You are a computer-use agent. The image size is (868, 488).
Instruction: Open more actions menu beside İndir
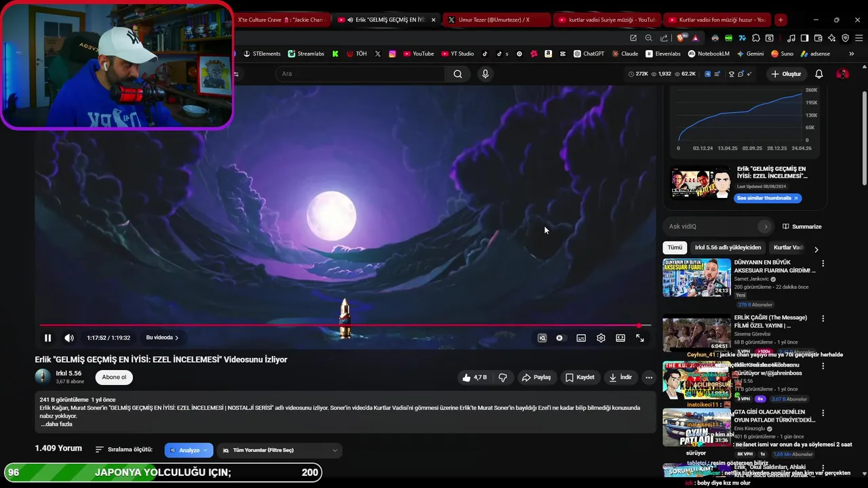[649, 378]
